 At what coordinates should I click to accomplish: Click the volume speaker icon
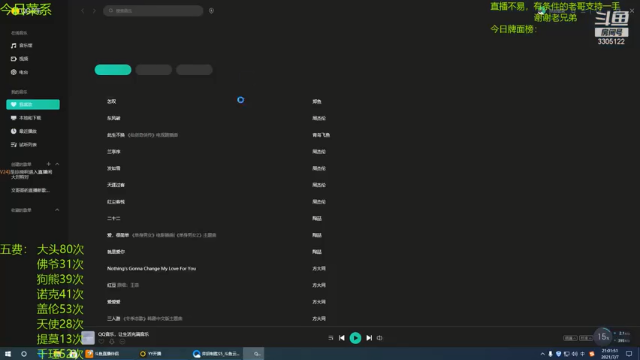click(x=380, y=338)
